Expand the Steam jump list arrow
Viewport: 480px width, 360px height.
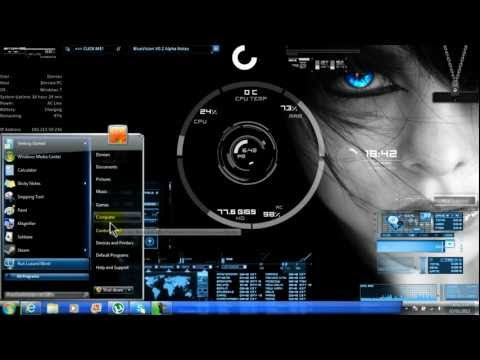click(85, 250)
